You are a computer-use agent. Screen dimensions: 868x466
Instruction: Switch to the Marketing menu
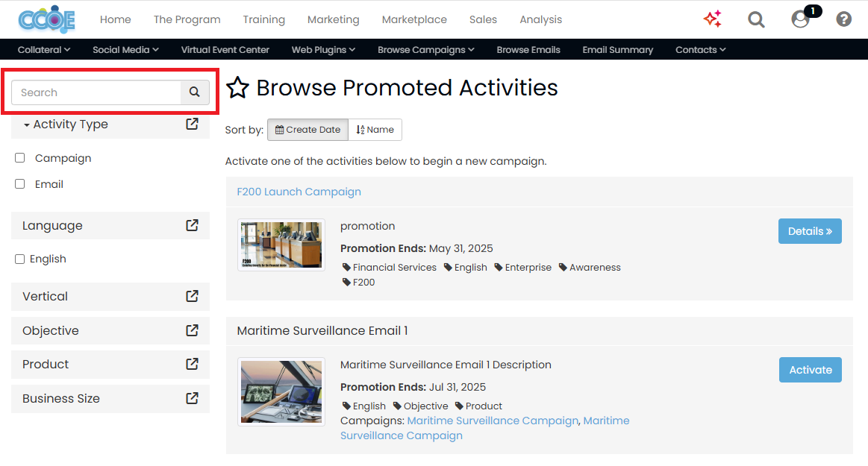pyautogui.click(x=333, y=19)
